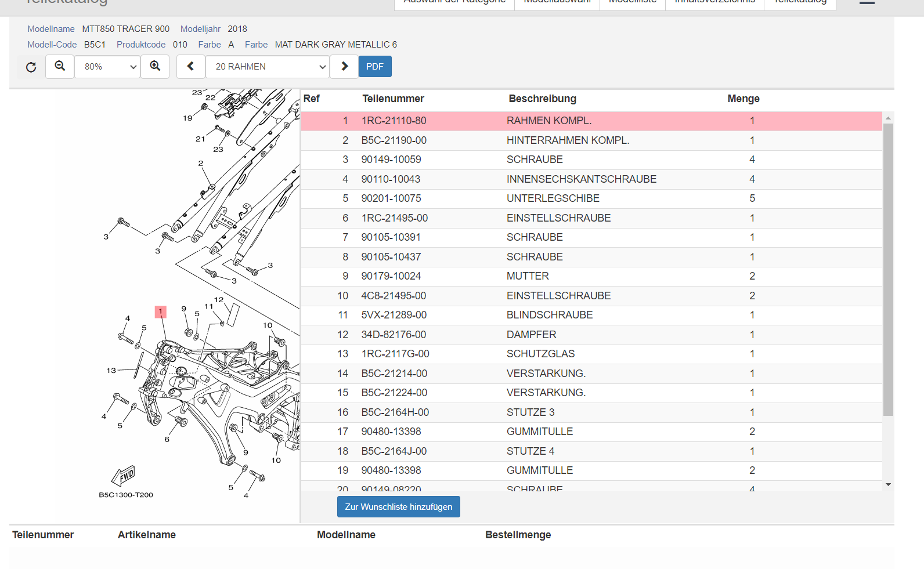Click the refresh diagram icon
The height and width of the screenshot is (569, 924).
pos(31,67)
